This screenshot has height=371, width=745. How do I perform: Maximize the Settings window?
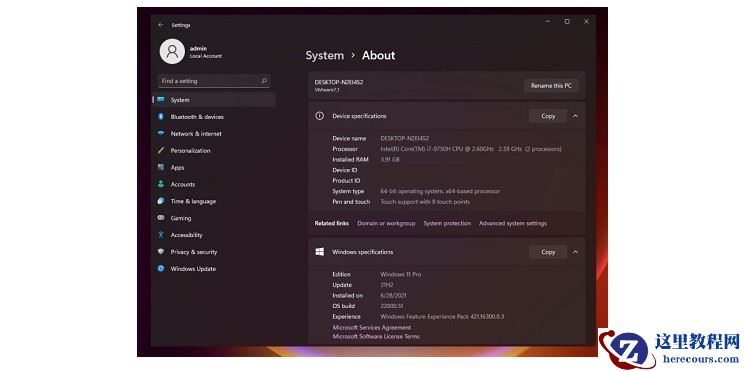[567, 21]
